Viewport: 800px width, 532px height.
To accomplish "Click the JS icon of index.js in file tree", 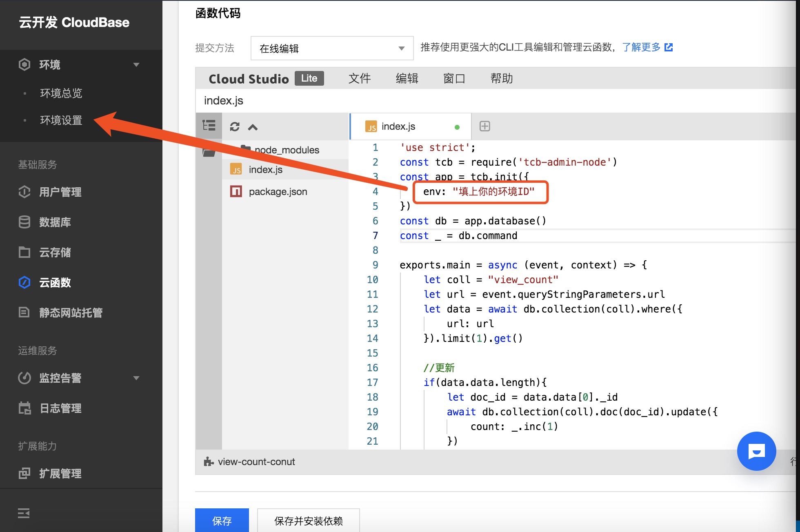I will [x=236, y=169].
